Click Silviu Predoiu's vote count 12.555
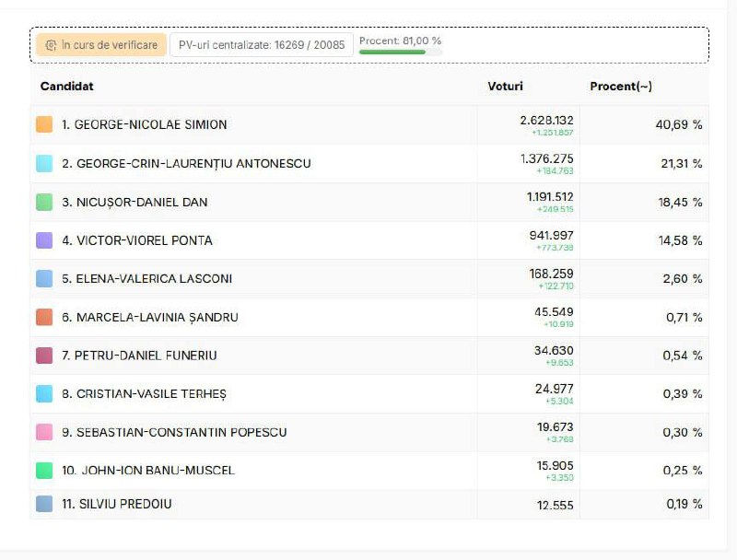 tap(556, 505)
